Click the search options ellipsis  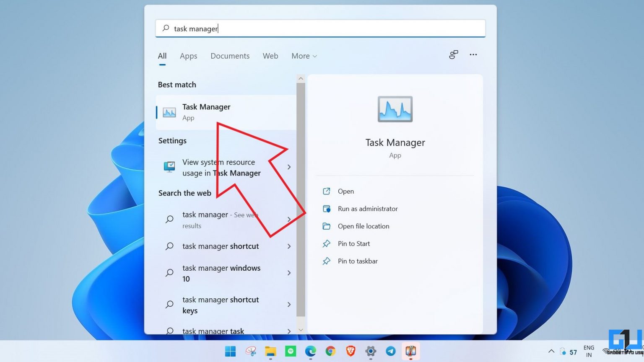tap(473, 55)
